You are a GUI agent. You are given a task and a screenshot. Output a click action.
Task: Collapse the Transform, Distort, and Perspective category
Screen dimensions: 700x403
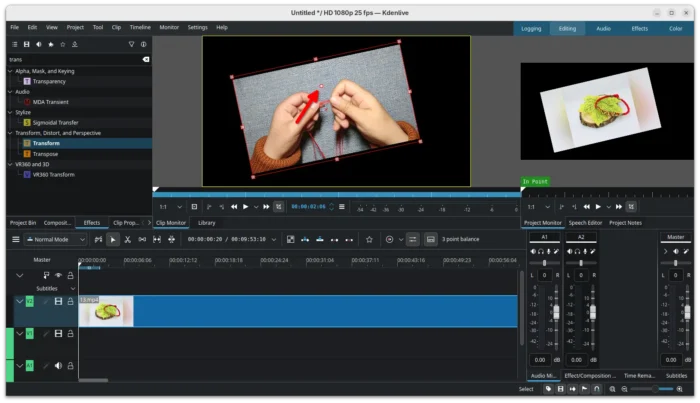pyautogui.click(x=11, y=133)
